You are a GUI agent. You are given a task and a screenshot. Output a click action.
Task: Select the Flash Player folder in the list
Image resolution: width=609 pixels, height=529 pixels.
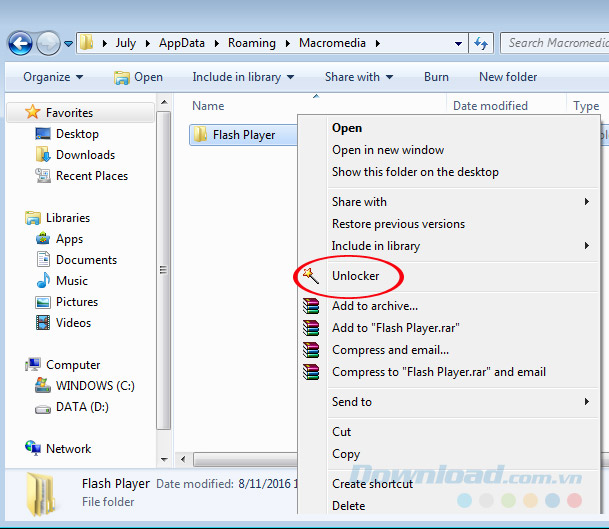pyautogui.click(x=244, y=135)
